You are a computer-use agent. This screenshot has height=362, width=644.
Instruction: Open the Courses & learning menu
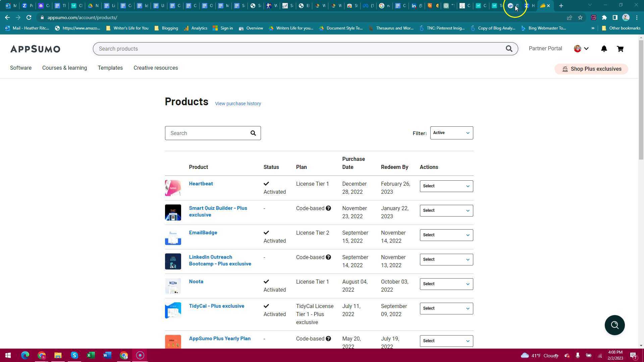[x=64, y=68]
